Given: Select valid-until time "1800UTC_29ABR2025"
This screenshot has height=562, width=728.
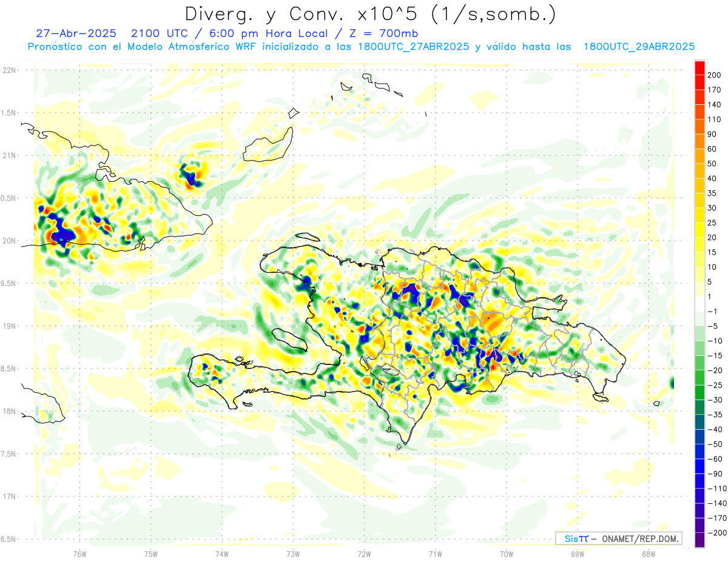Looking at the screenshot, I should [x=639, y=47].
